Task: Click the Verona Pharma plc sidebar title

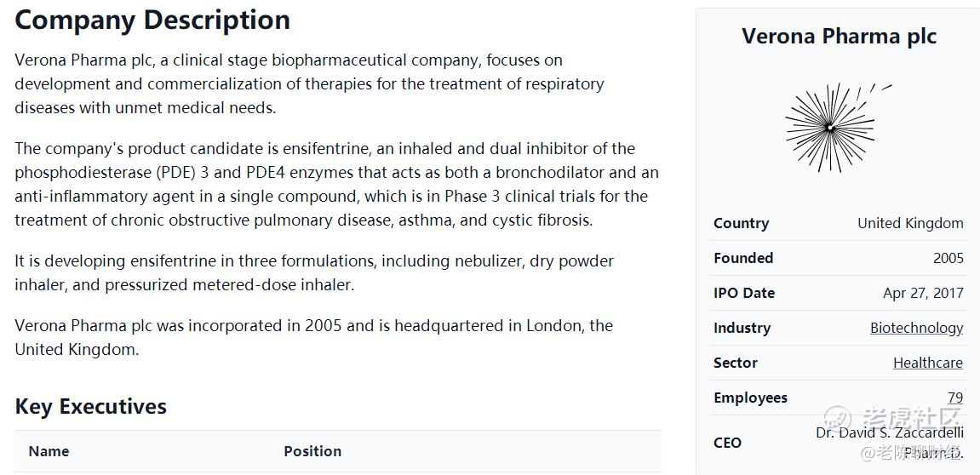Action: pyautogui.click(x=839, y=37)
